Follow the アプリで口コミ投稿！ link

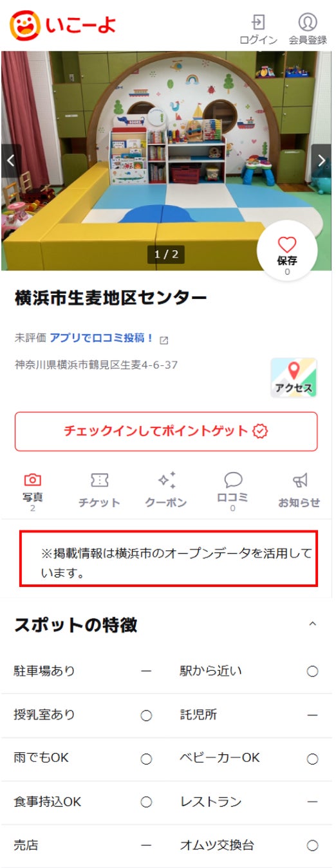click(x=102, y=338)
